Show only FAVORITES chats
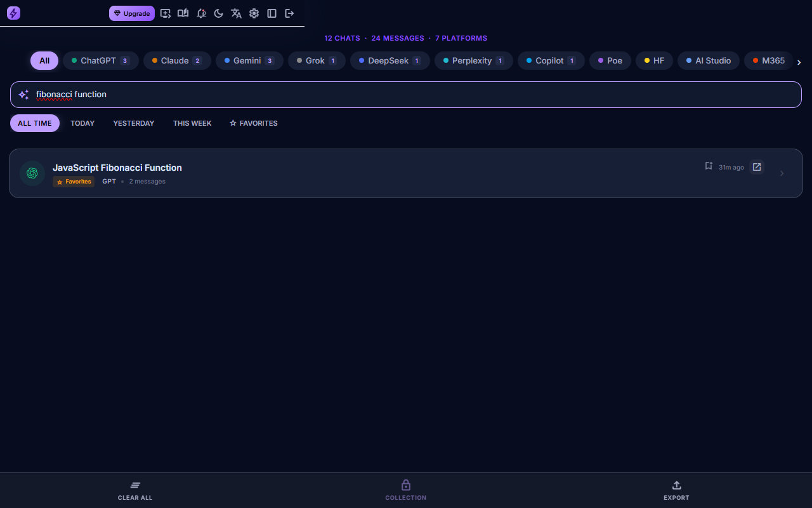This screenshot has height=508, width=812. [x=254, y=123]
